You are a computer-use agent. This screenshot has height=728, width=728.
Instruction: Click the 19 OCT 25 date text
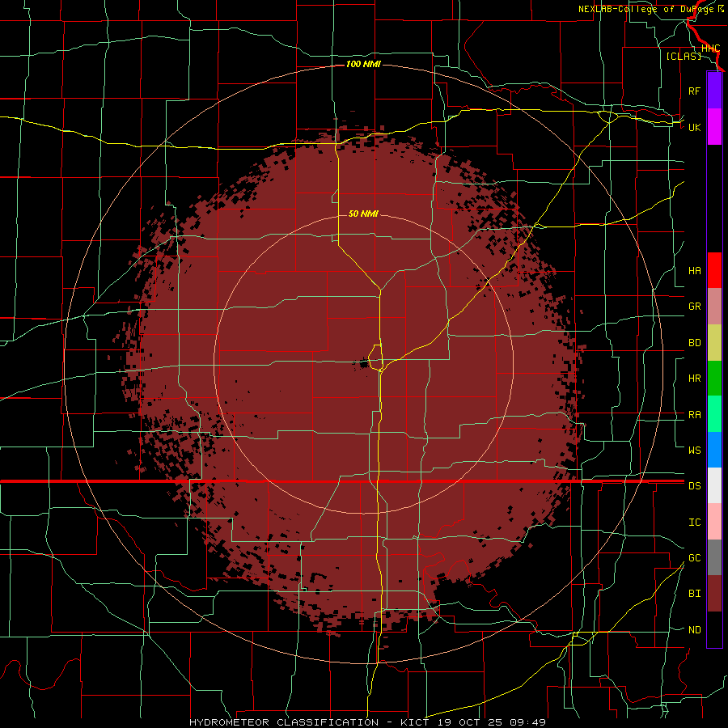[x=469, y=722]
